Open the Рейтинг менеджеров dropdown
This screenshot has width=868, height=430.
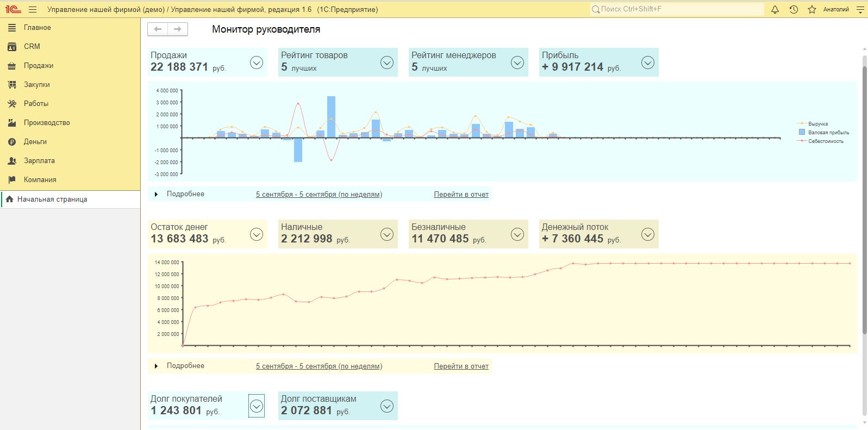tap(517, 63)
